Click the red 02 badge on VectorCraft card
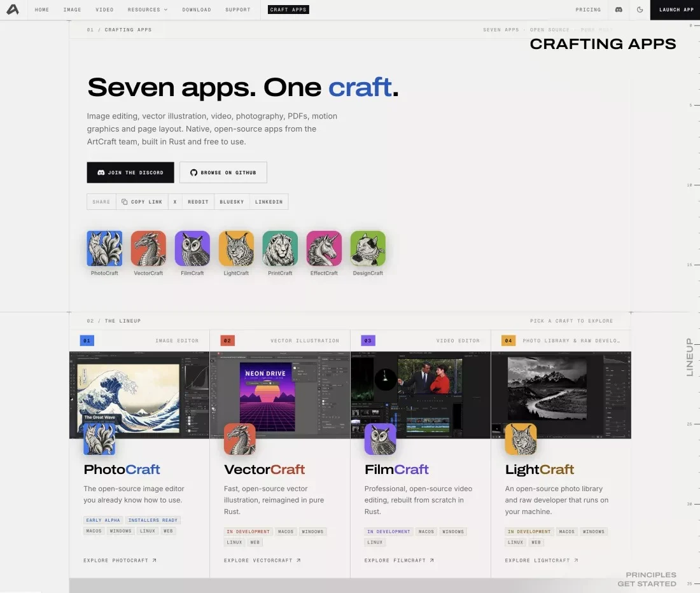Screen dimensions: 700x593 pyautogui.click(x=228, y=340)
